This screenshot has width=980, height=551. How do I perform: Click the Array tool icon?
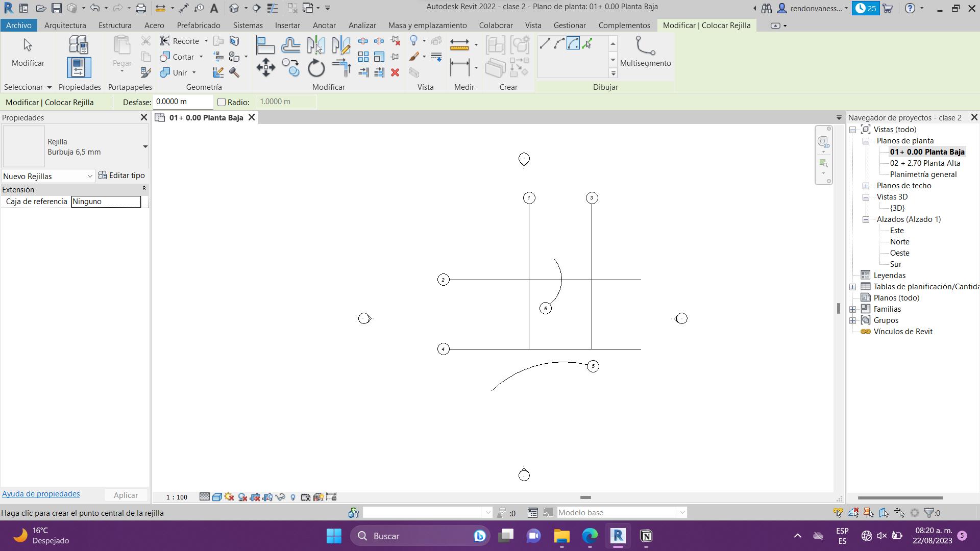tap(363, 57)
